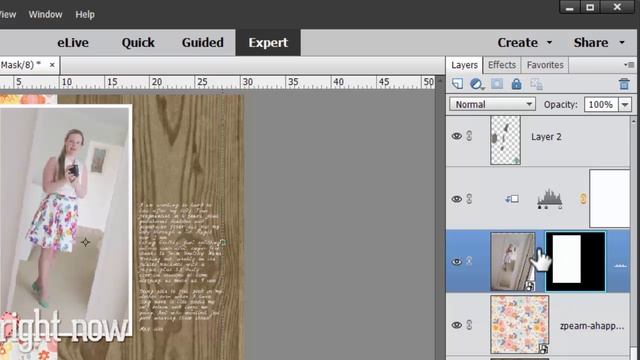Click link icon on selected photo layer
The image size is (640, 360).
click(x=469, y=261)
